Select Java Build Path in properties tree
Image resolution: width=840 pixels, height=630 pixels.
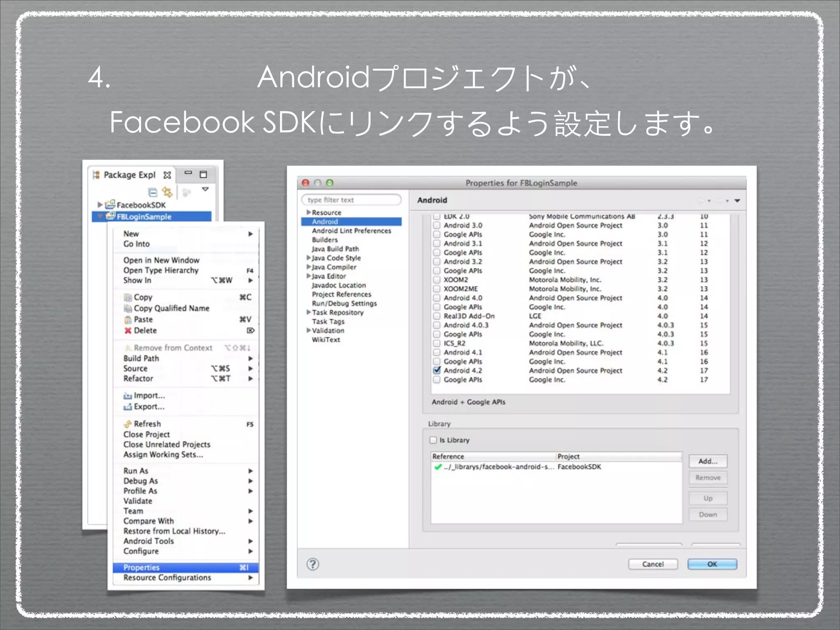click(x=335, y=249)
